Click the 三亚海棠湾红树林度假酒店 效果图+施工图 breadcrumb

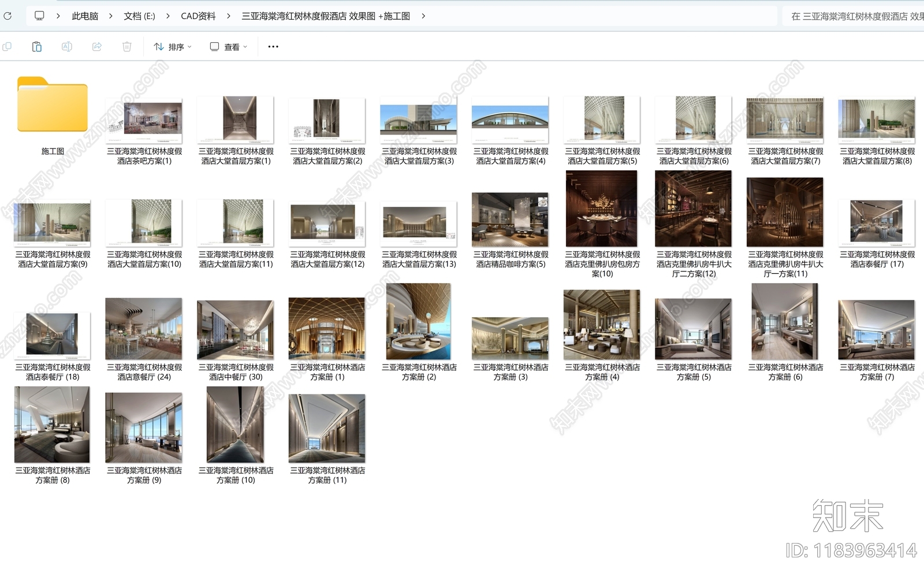(326, 16)
